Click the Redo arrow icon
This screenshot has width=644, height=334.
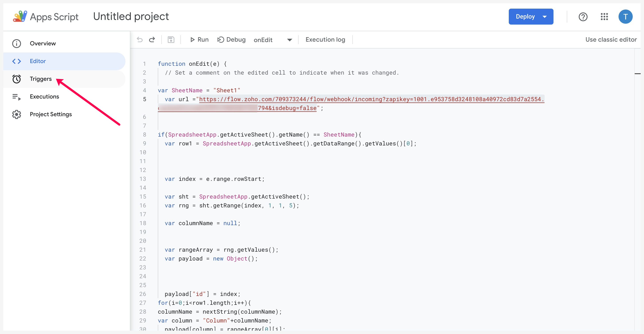pos(152,39)
